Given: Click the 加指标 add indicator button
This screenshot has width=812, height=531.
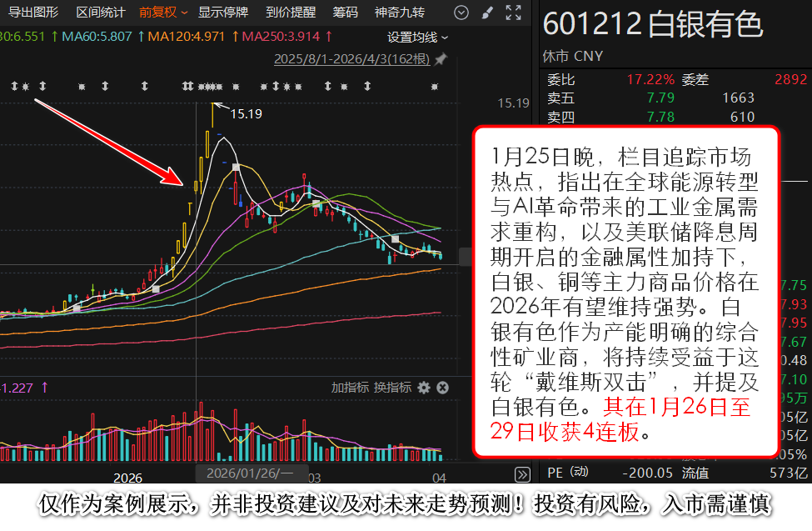Looking at the screenshot, I should coord(350,388).
